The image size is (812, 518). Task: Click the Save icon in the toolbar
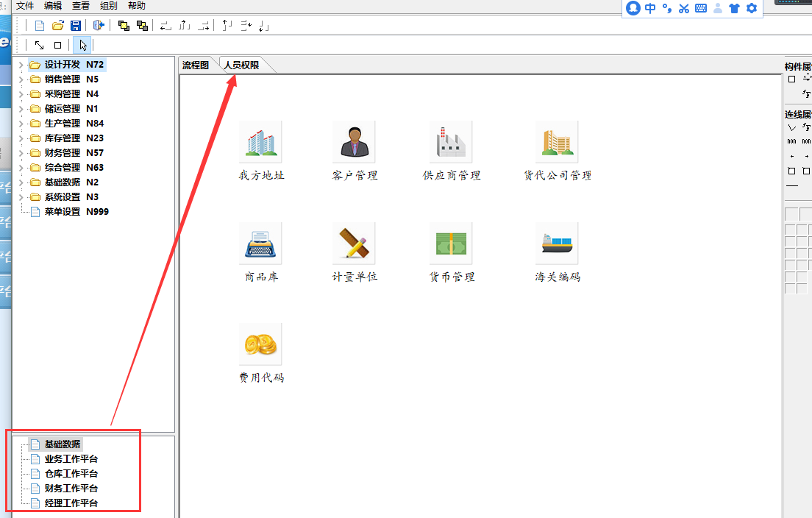click(76, 24)
